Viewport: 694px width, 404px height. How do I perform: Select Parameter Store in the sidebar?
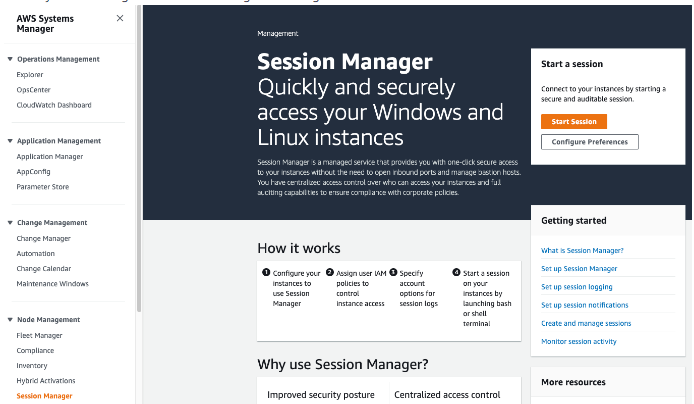[43, 187]
